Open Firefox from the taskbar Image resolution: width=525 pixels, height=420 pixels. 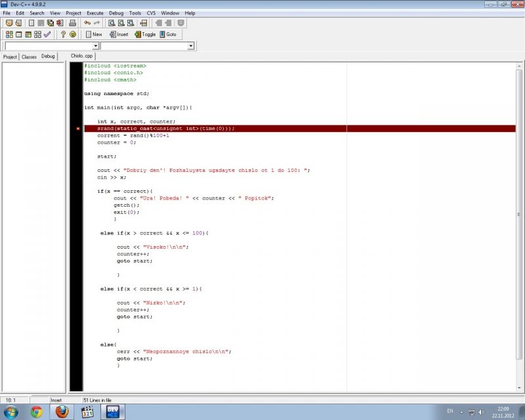[x=62, y=411]
